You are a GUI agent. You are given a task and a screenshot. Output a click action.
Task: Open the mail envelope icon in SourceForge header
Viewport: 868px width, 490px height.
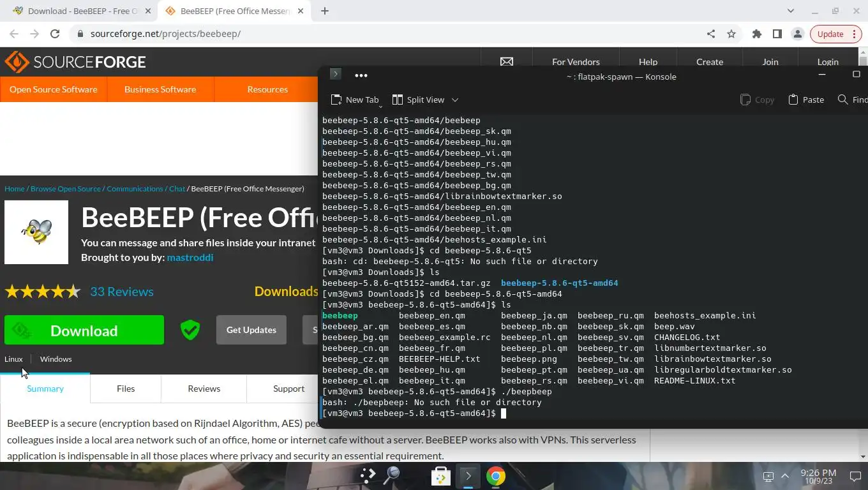click(x=506, y=62)
